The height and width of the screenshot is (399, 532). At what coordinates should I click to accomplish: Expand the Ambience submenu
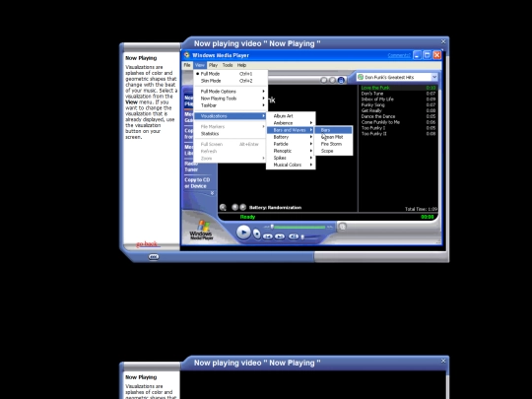click(291, 123)
